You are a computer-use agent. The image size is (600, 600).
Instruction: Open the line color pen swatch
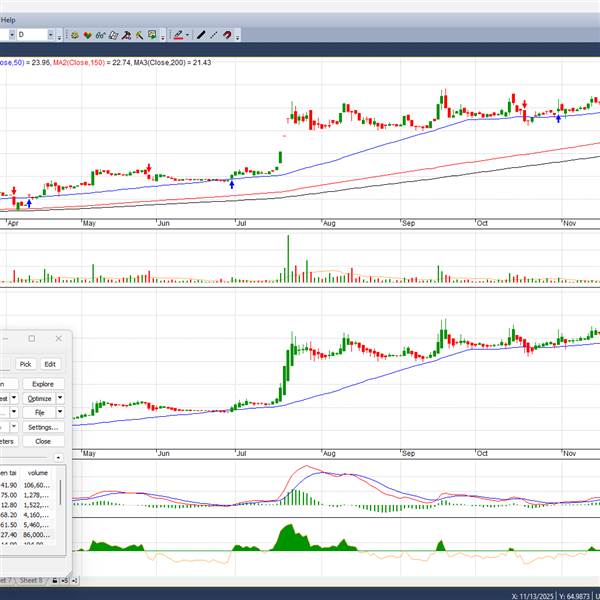pos(178,35)
